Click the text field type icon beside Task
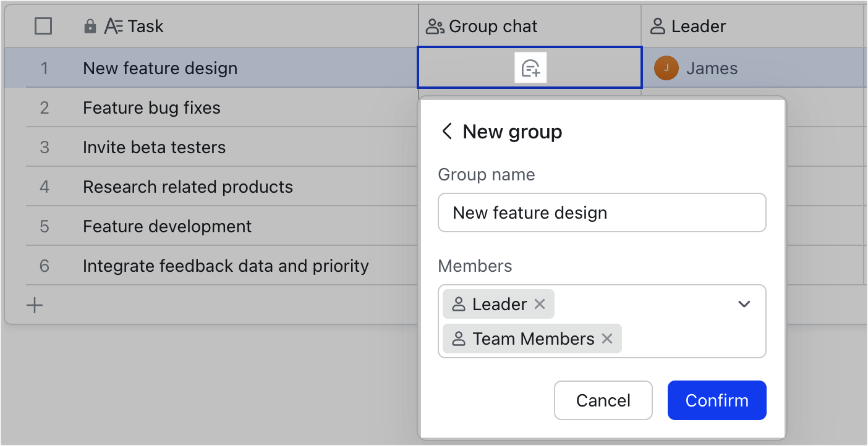 (113, 26)
